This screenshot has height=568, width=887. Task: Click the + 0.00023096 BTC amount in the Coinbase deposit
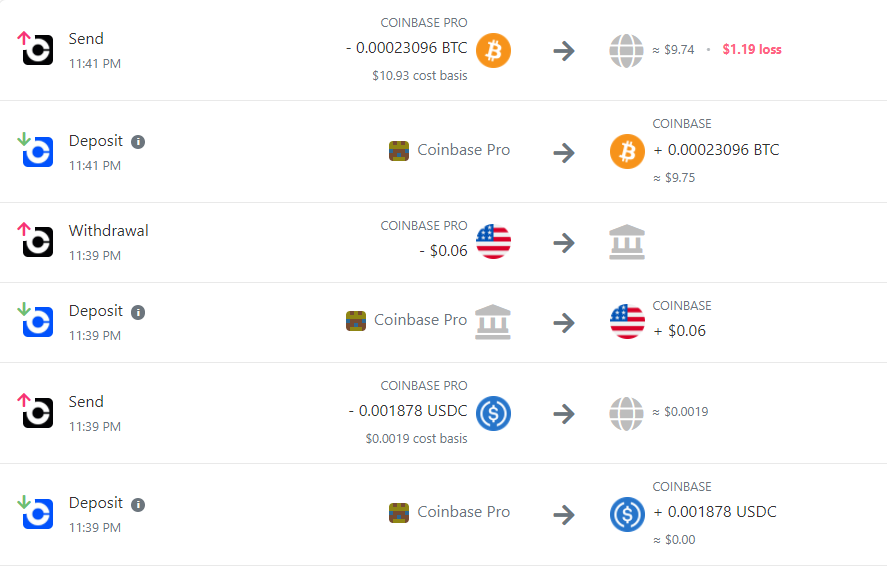[716, 150]
